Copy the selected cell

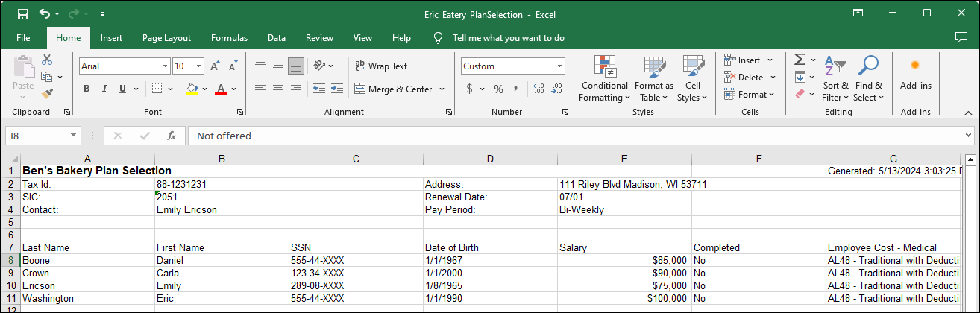click(47, 77)
